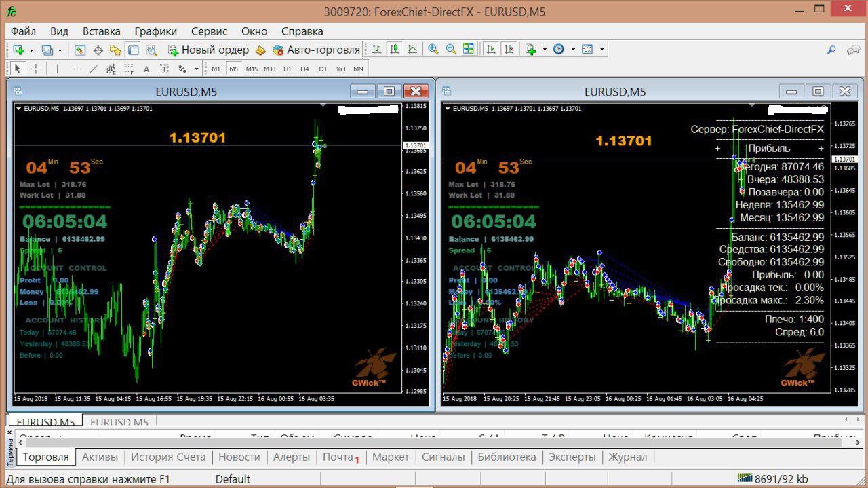Switch chart to line chart

click(412, 50)
